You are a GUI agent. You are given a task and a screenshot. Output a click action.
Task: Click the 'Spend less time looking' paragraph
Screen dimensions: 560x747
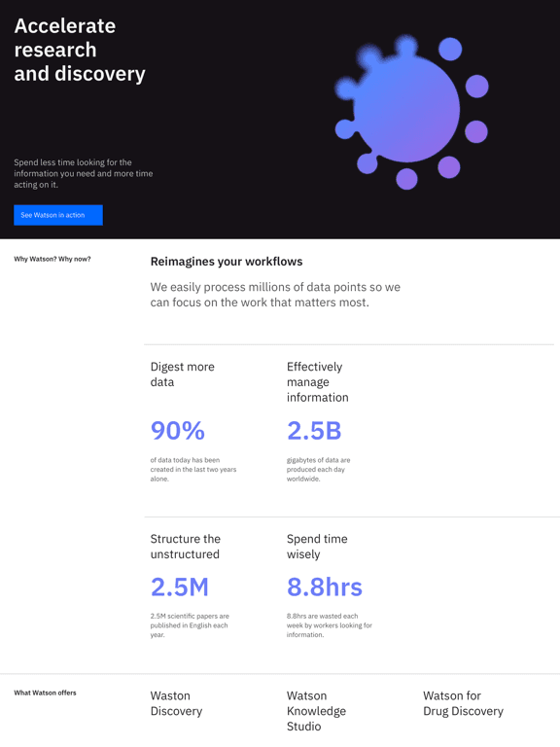coord(84,173)
